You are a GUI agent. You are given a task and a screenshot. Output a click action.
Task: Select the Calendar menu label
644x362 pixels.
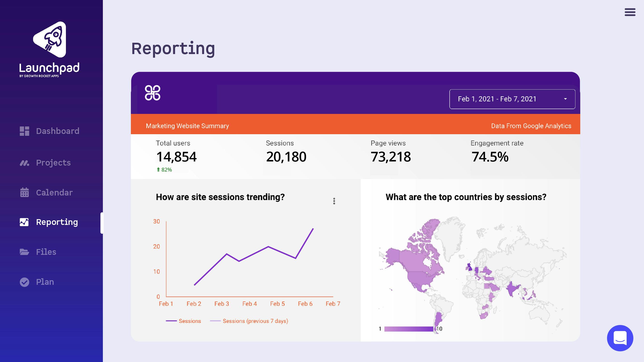[54, 192]
